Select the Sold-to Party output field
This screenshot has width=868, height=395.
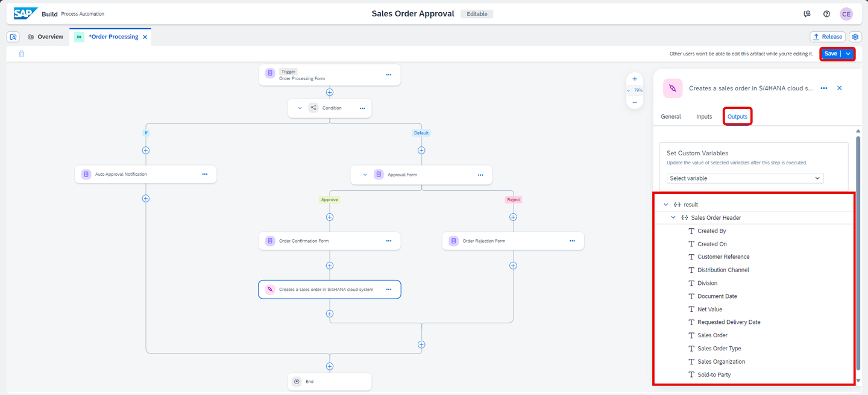714,375
